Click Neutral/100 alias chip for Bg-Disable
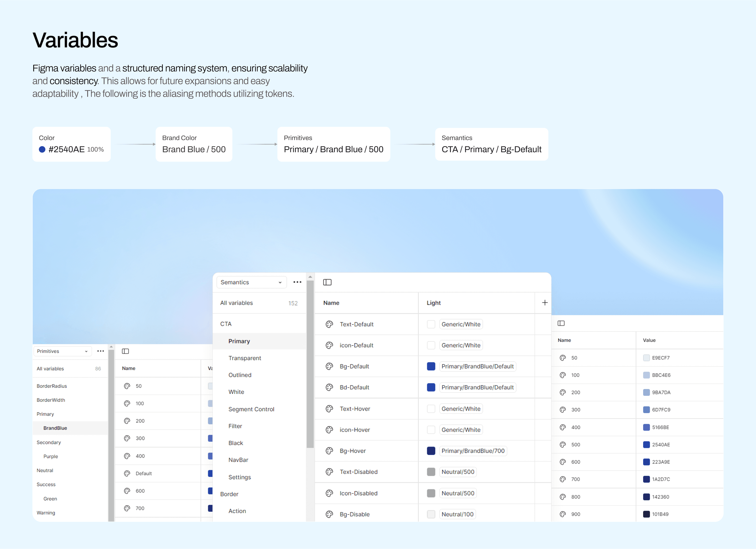 tap(457, 514)
